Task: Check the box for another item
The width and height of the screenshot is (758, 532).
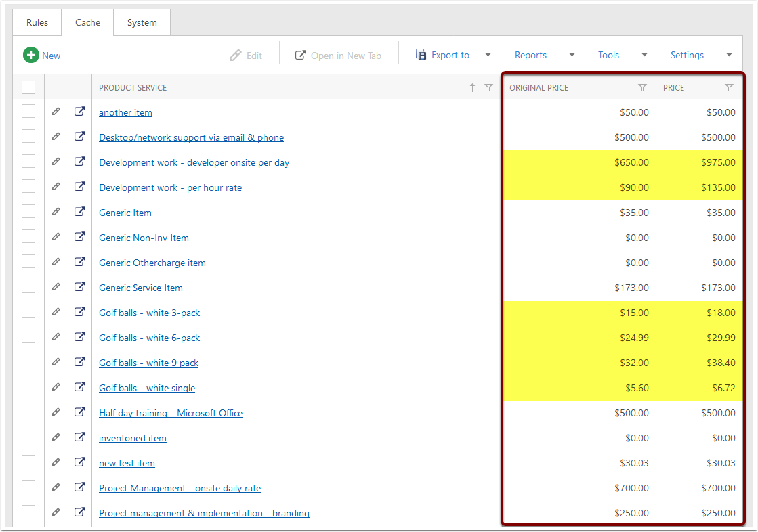Action: 28,111
